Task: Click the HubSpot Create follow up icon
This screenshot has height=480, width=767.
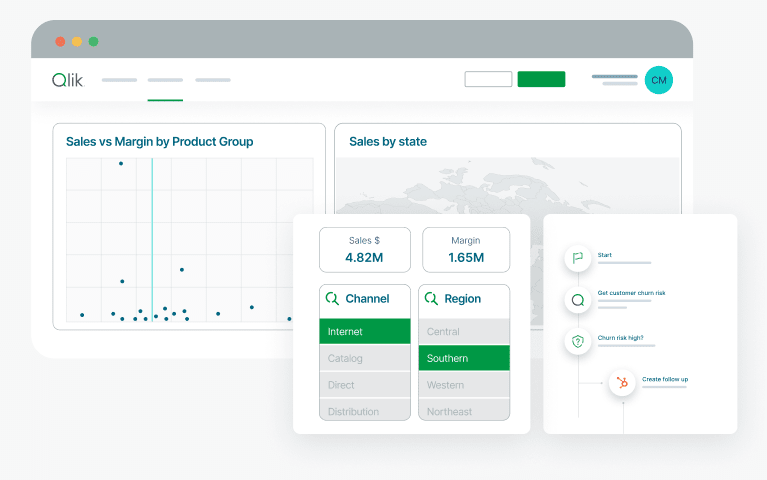Action: pyautogui.click(x=622, y=382)
